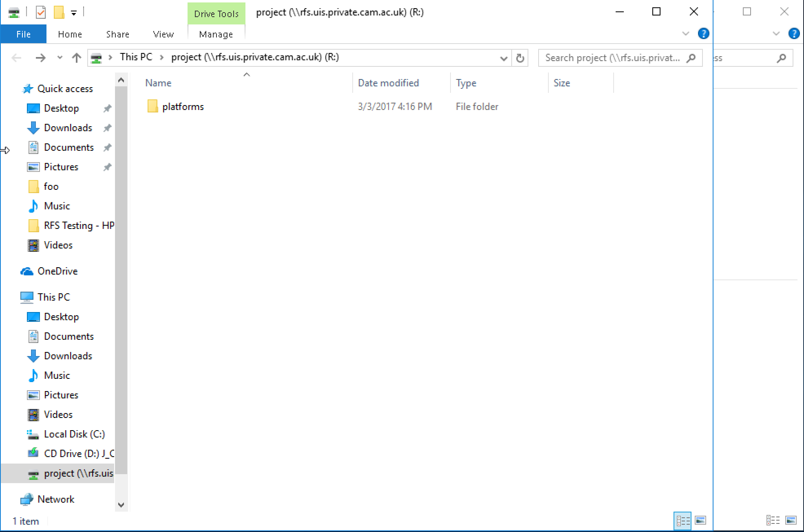The image size is (804, 532).
Task: Click the navigation pane scroll down arrow
Action: (x=121, y=505)
